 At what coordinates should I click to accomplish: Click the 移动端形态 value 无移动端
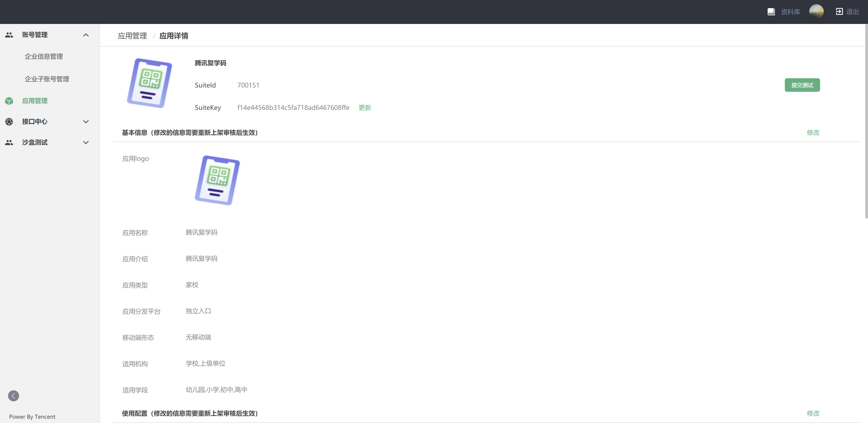[x=198, y=337]
